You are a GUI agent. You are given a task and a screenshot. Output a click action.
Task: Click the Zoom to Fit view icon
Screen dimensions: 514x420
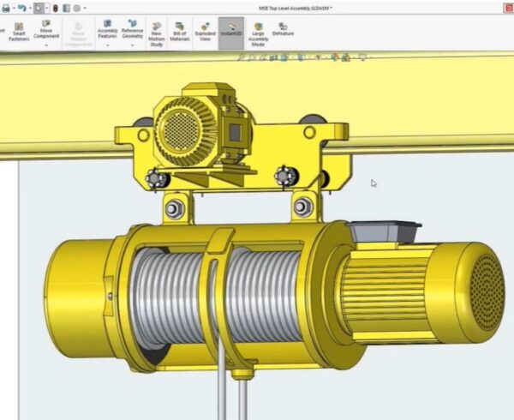tap(242, 58)
